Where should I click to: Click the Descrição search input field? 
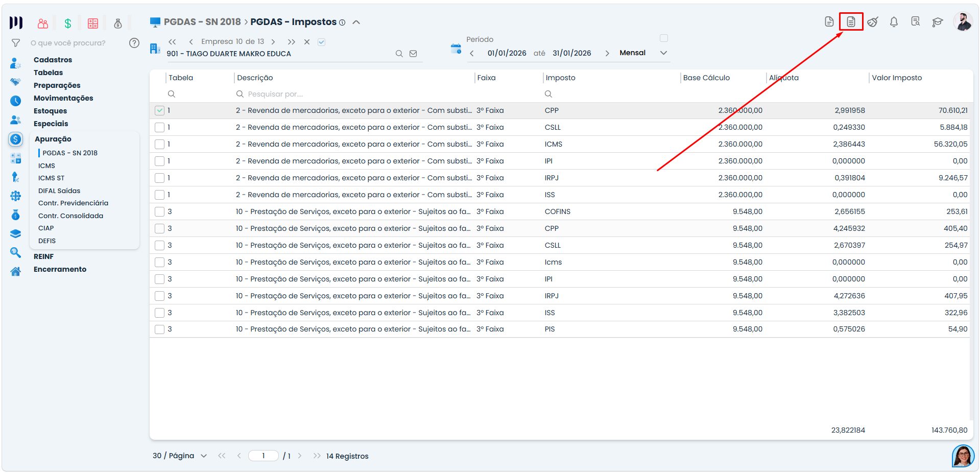tap(353, 94)
